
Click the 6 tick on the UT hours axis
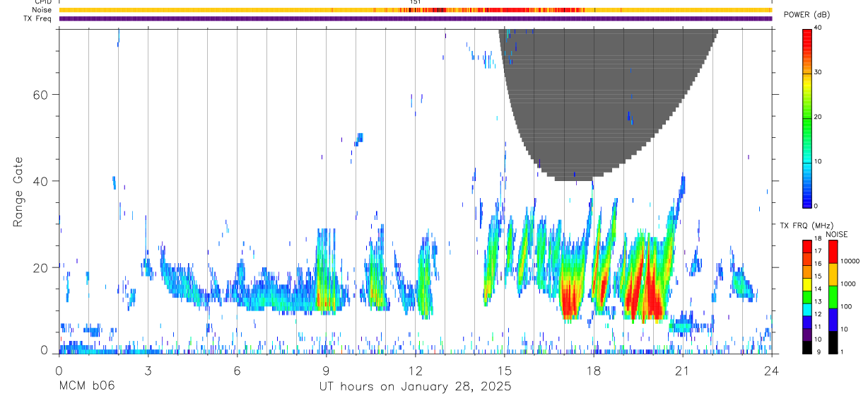pos(237,370)
